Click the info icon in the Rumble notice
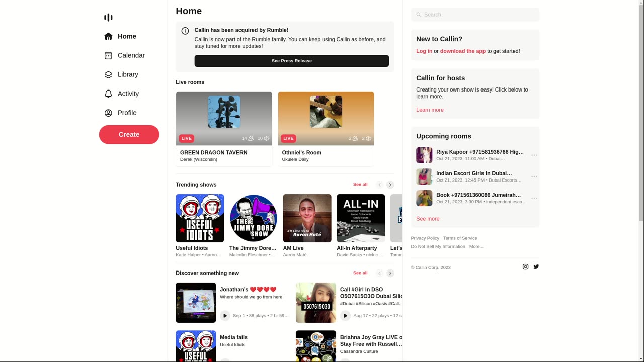644x362 pixels. (185, 31)
